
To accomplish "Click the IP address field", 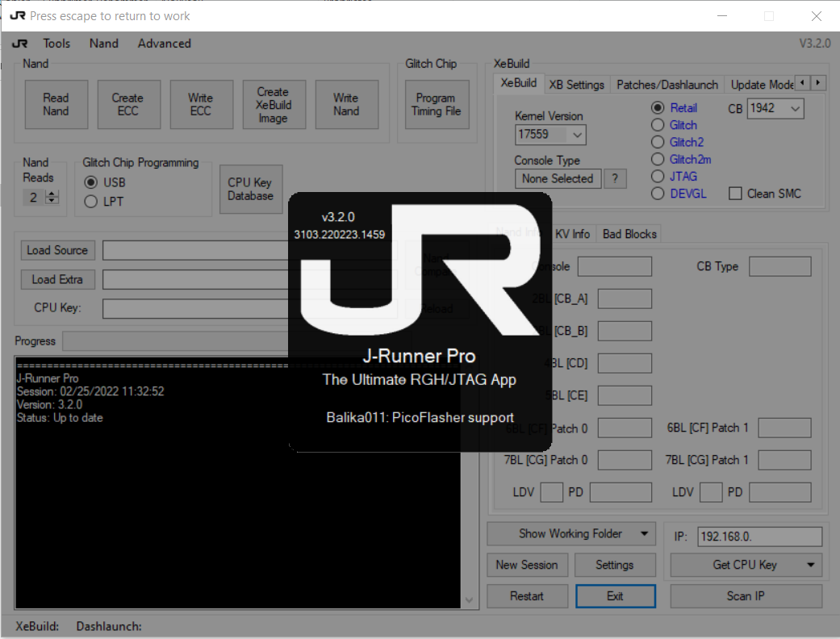I will pyautogui.click(x=759, y=537).
